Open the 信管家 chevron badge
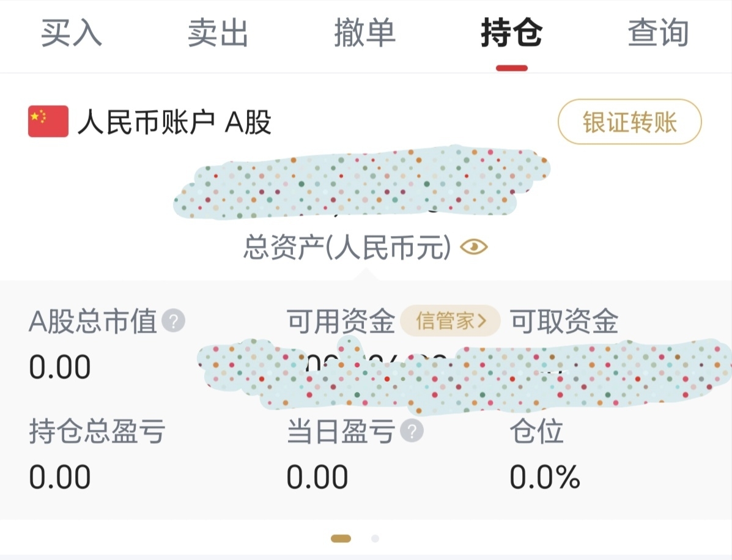732x560 pixels. click(451, 321)
